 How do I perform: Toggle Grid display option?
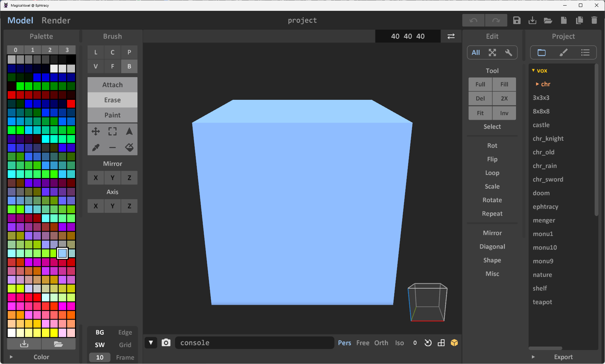125,345
